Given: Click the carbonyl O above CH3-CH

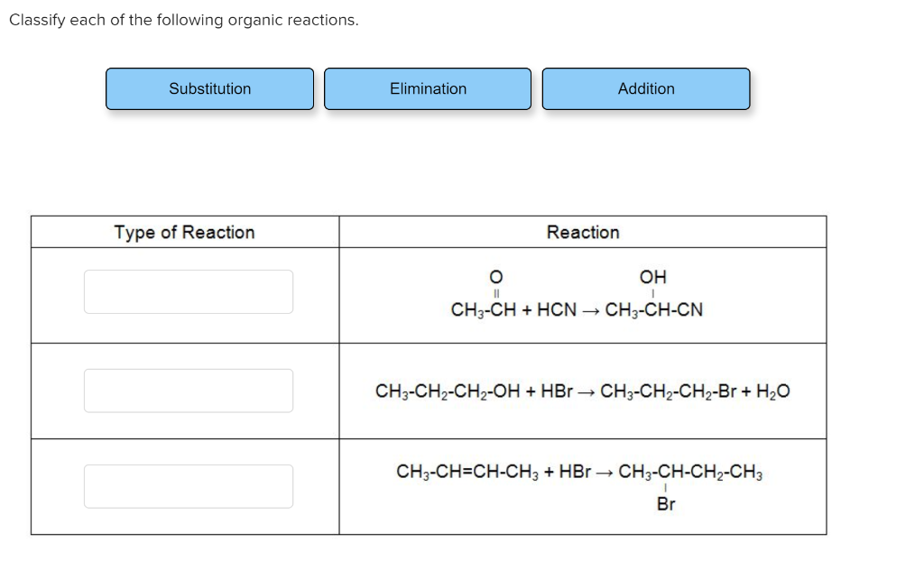Looking at the screenshot, I should point(496,277).
